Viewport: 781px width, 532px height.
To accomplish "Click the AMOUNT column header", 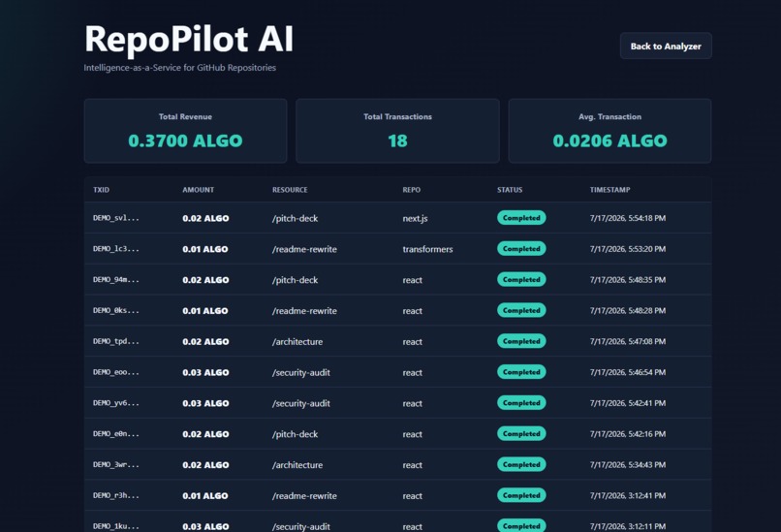I will point(199,190).
